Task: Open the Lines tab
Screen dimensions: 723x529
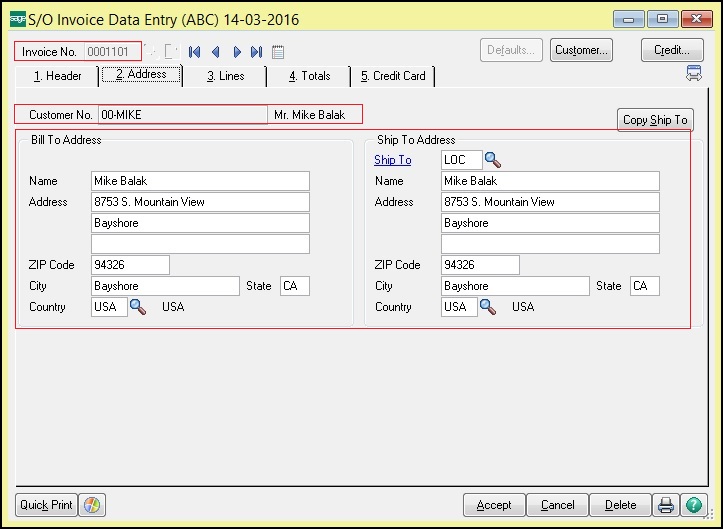Action: point(225,76)
